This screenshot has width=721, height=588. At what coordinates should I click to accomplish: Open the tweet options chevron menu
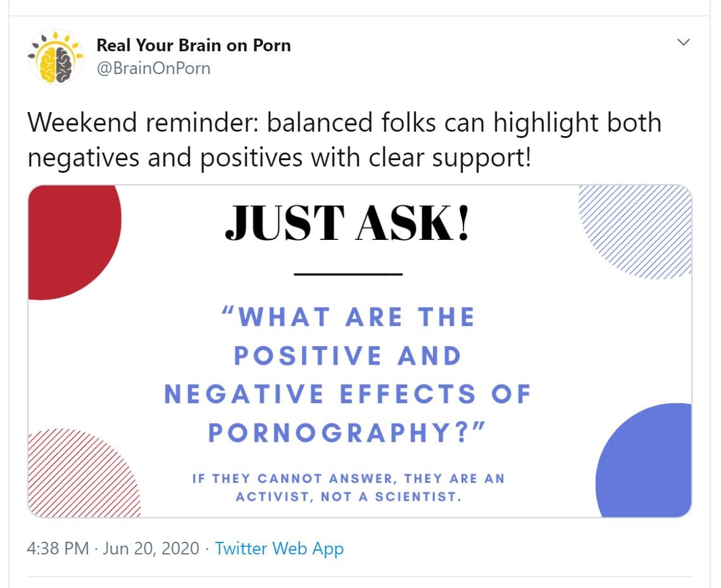pyautogui.click(x=683, y=42)
